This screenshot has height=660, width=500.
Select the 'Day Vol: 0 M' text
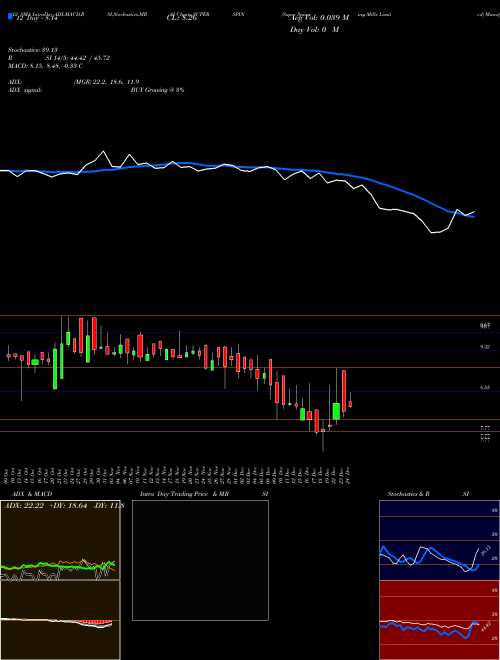coord(314,30)
